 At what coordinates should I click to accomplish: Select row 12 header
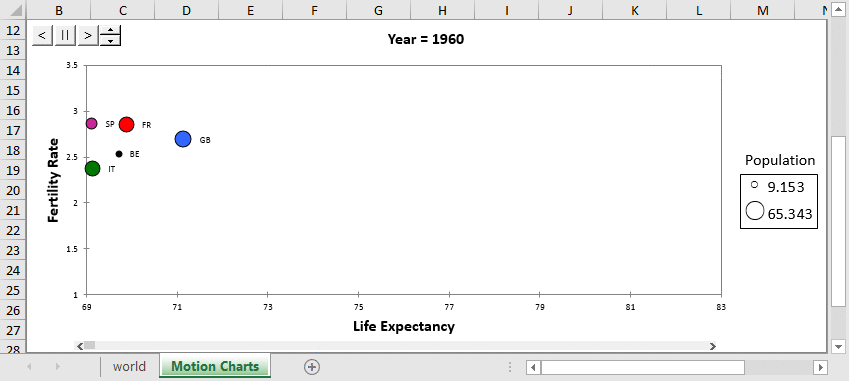[x=12, y=30]
